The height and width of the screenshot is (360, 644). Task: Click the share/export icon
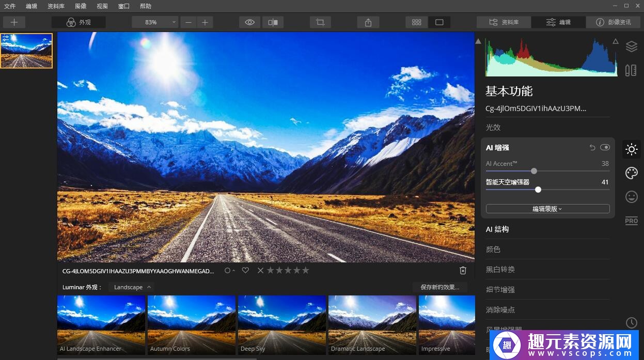(368, 22)
